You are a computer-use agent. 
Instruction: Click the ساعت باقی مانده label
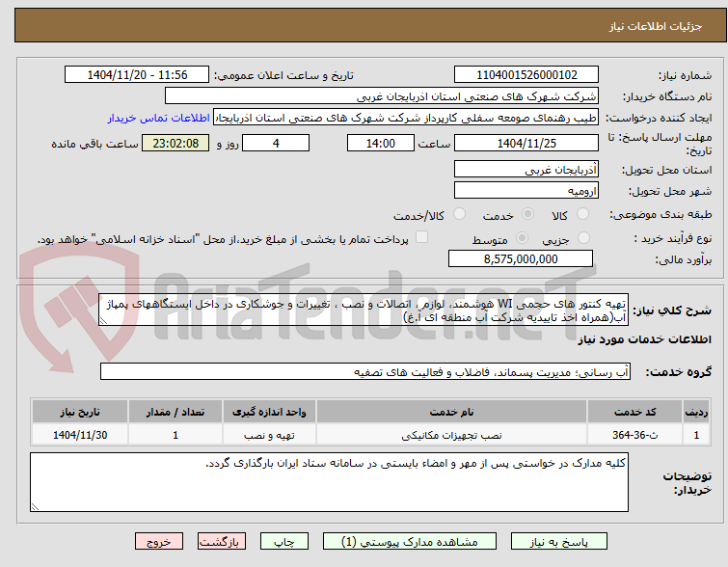click(x=95, y=144)
